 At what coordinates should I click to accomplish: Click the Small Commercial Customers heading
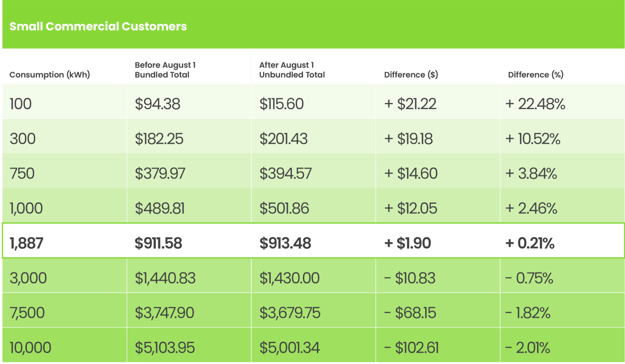[98, 27]
